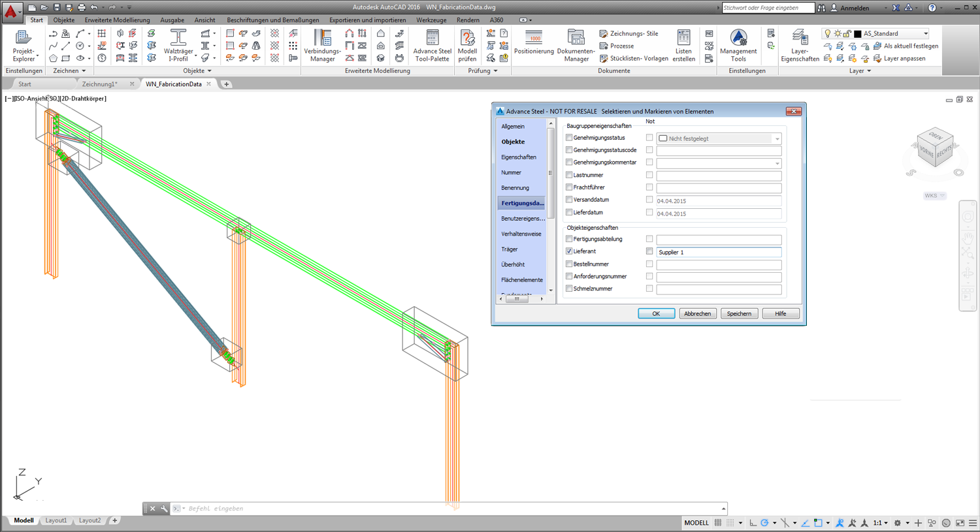Insert a Walzträger I-Profil beam
The image size is (980, 532).
pos(178,46)
